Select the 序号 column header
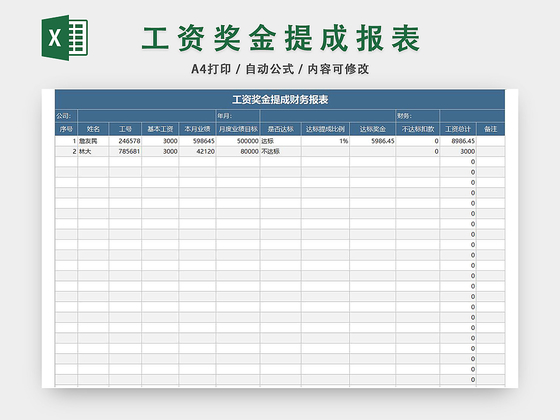 click(x=66, y=129)
